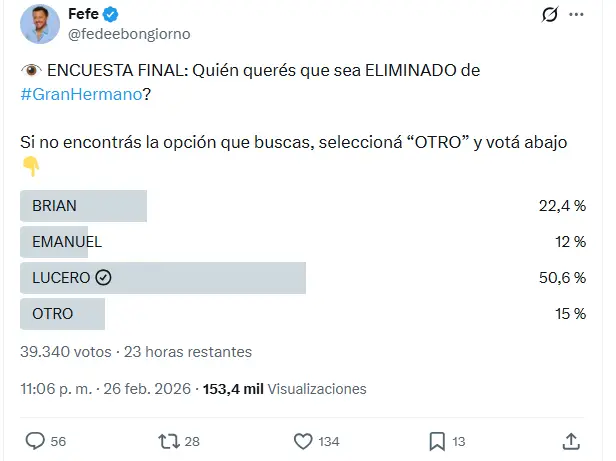The image size is (616, 461).
Task: View the 153,4 mil Visualizaciones stats
Action: (284, 389)
